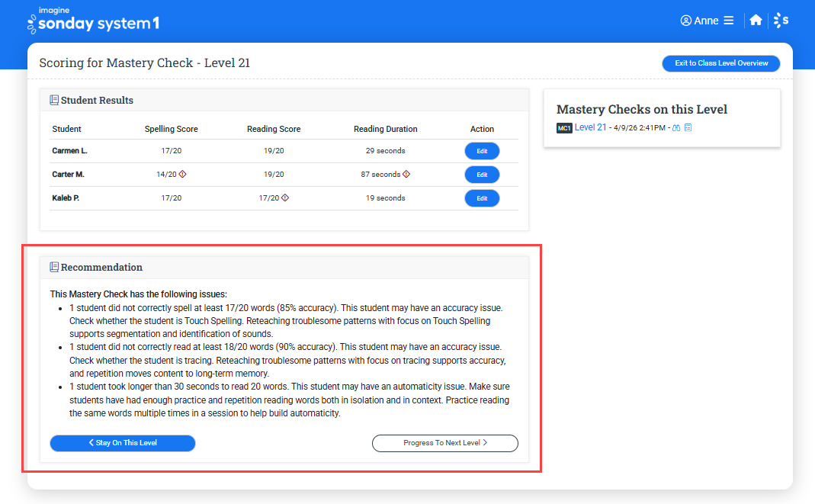Screen dimensions: 815x504
Task: Go to the Home page icon
Action: (x=756, y=21)
